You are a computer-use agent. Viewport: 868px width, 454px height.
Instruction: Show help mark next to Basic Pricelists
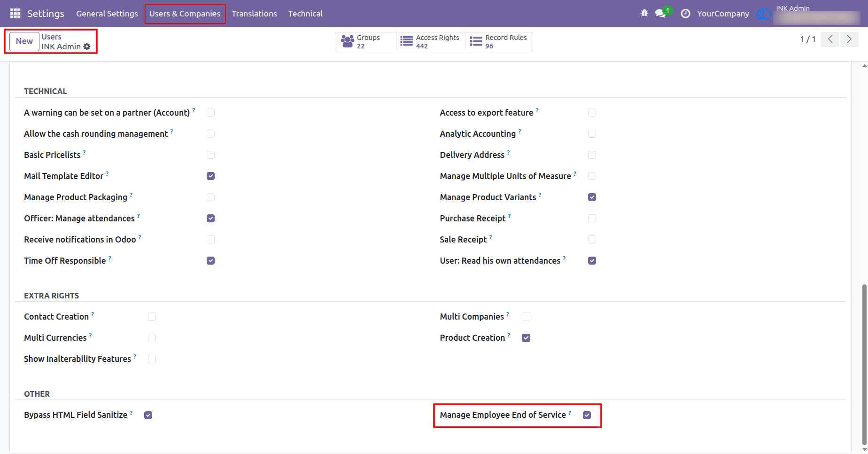tap(85, 152)
